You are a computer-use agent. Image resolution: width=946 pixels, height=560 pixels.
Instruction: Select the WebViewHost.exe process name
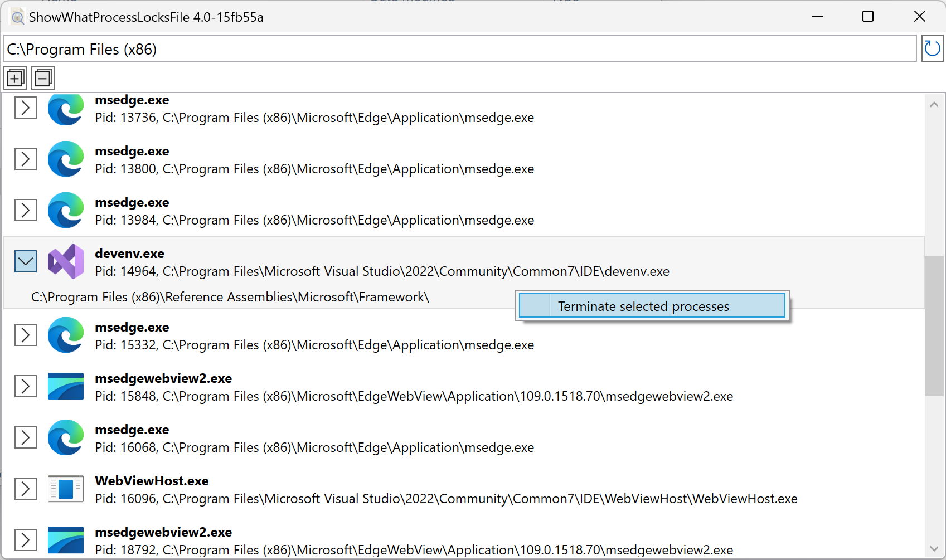point(152,481)
